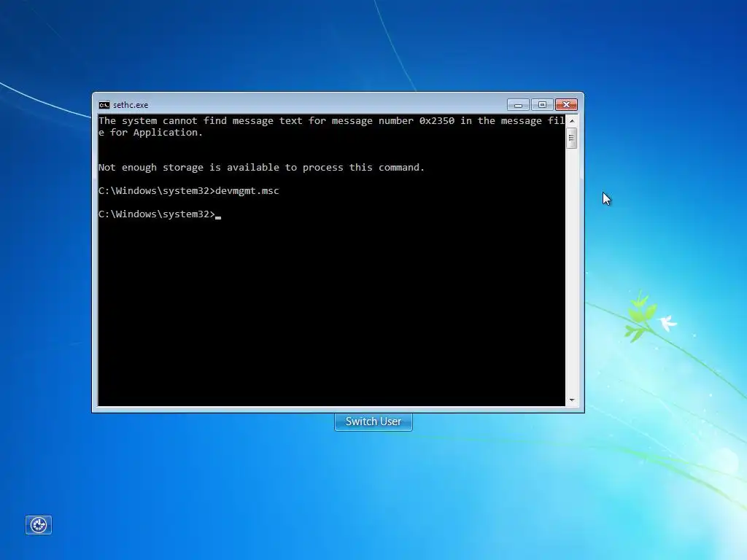Click the Switch User button
This screenshot has height=560, width=747.
point(373,421)
